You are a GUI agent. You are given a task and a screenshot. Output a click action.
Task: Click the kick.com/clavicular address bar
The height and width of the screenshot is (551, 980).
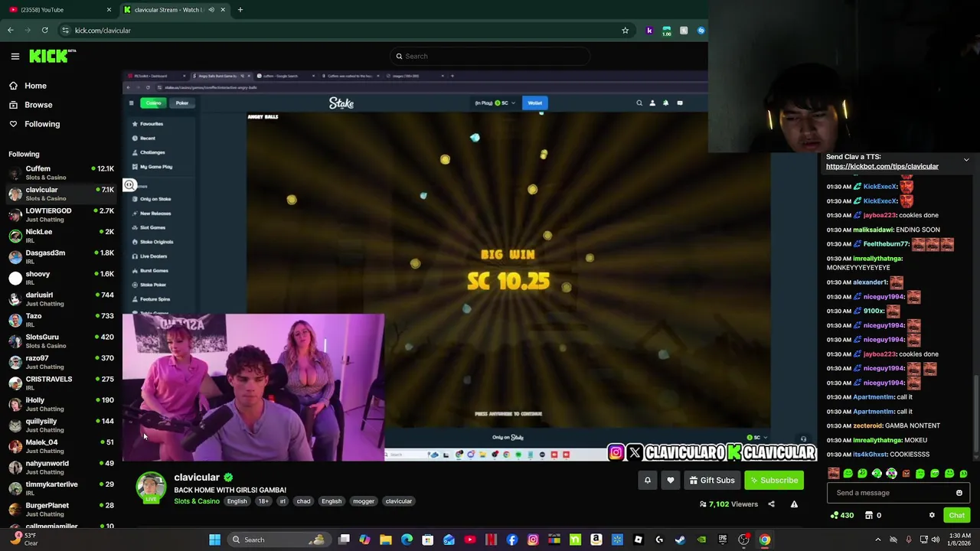coord(345,31)
